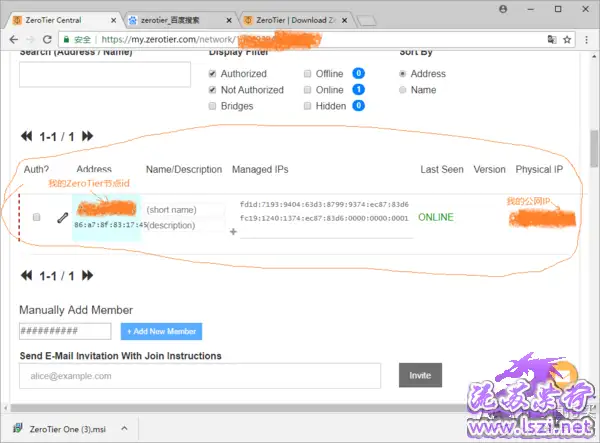Click the Version column header
The width and height of the screenshot is (600, 443).
(x=489, y=169)
